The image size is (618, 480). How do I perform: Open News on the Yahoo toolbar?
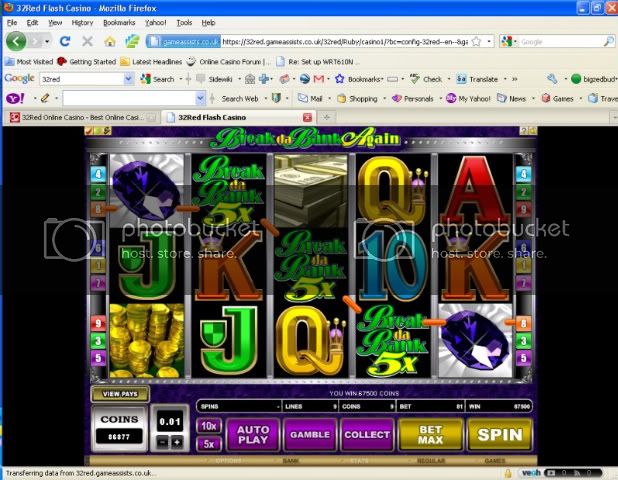[x=512, y=99]
